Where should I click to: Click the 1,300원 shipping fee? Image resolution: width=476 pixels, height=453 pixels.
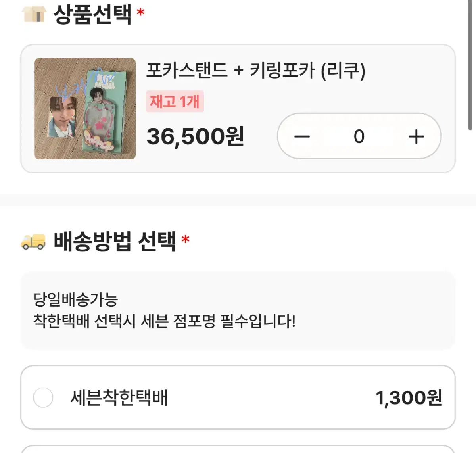409,397
